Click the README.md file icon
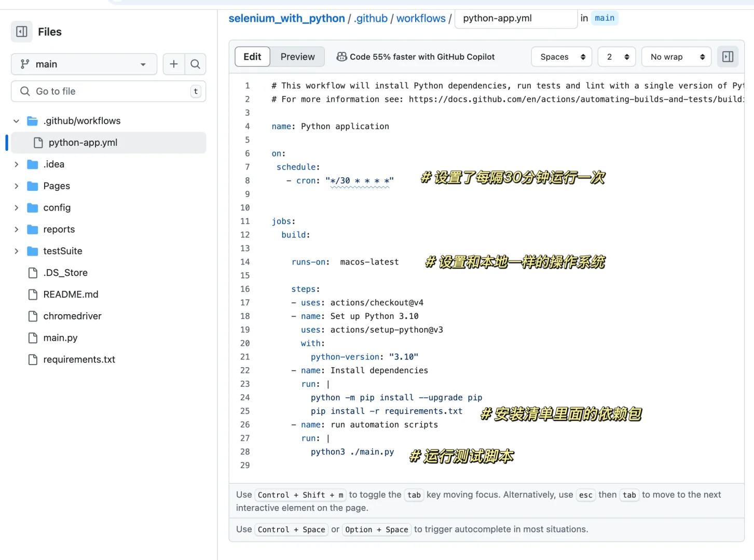The image size is (754, 560). pos(33,295)
